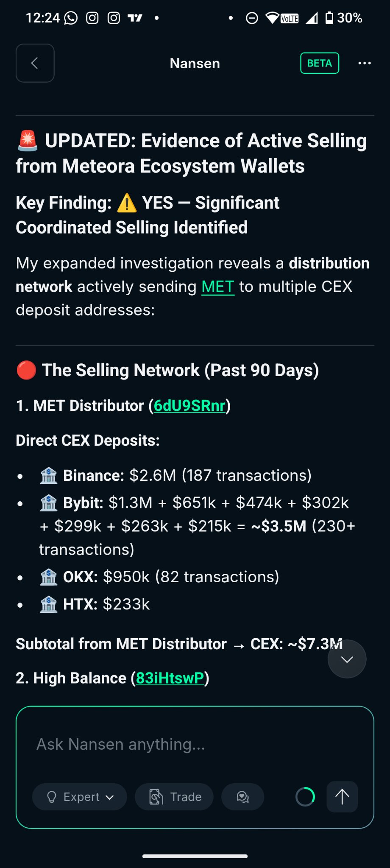
Task: Tap the send arrow button
Action: coord(342,797)
